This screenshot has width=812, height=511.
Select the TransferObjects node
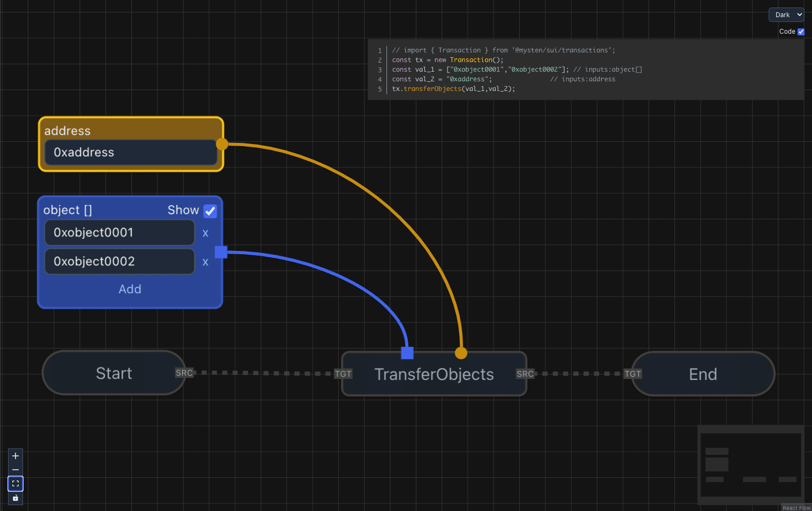coord(434,374)
